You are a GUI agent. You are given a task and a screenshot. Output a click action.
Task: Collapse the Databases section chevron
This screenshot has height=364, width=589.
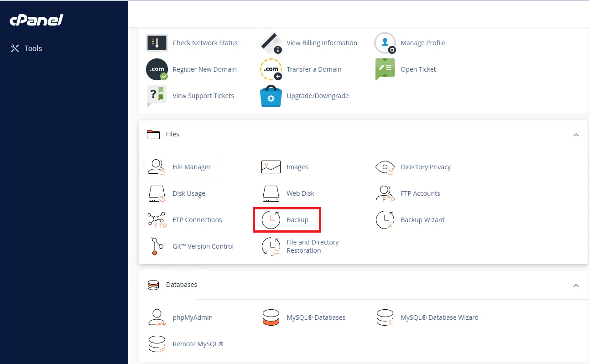pos(576,285)
